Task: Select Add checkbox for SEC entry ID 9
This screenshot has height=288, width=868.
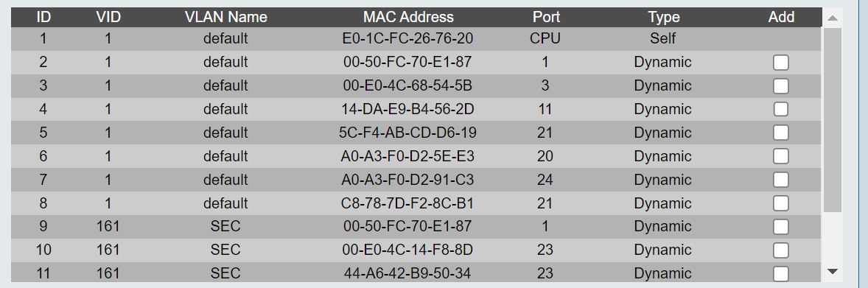Action: point(780,227)
